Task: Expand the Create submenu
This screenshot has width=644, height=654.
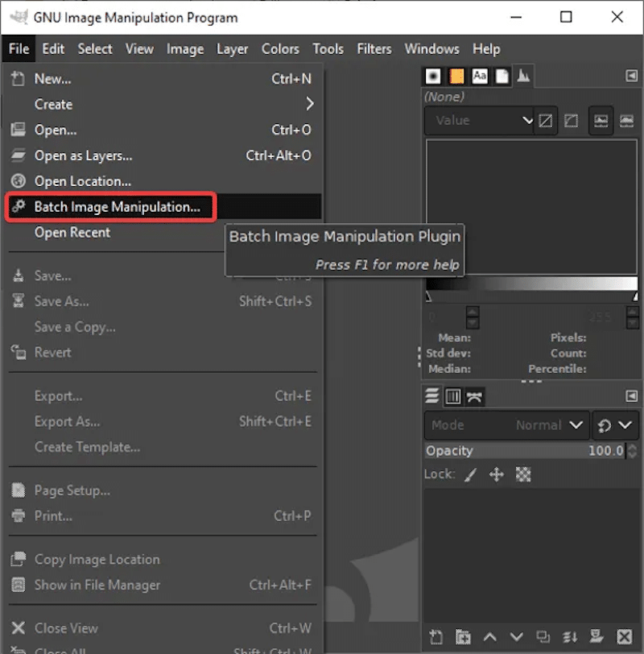Action: pyautogui.click(x=163, y=104)
